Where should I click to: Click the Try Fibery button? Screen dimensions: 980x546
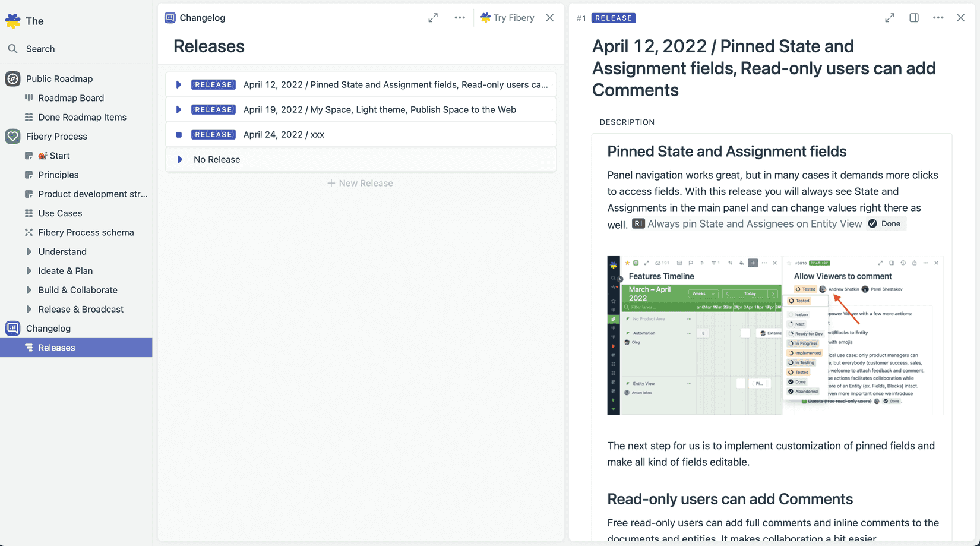(x=507, y=18)
